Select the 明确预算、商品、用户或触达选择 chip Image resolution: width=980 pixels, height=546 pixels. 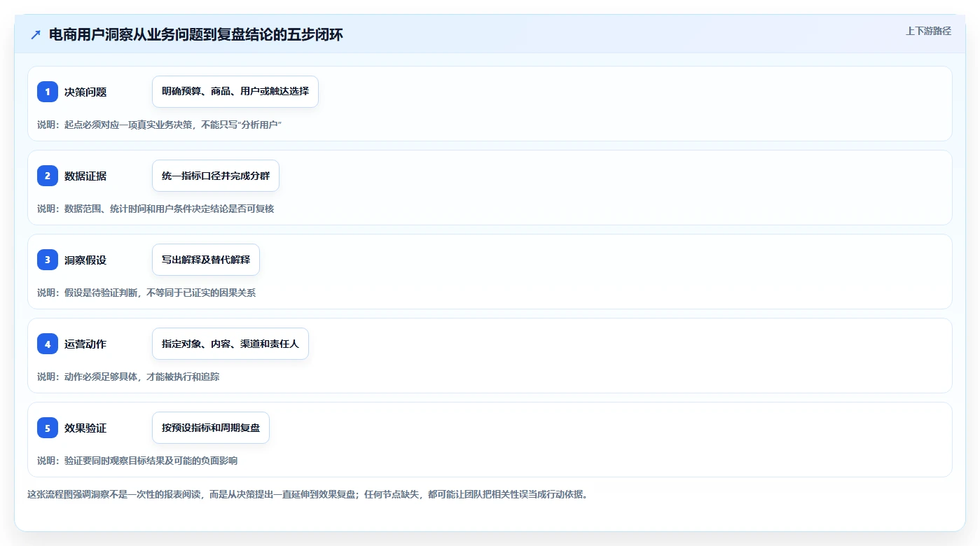tap(235, 92)
